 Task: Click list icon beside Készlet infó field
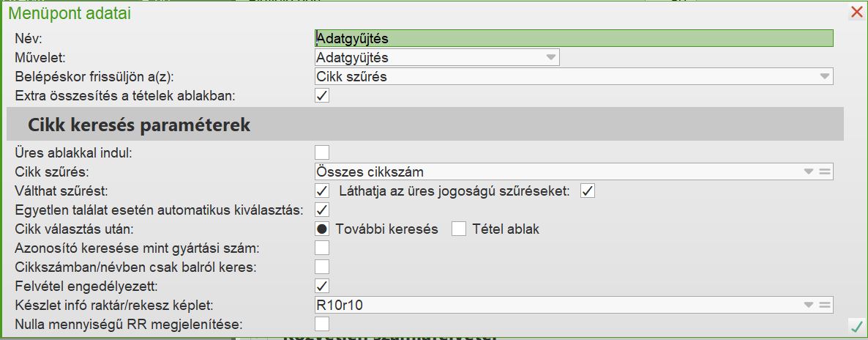(x=825, y=304)
